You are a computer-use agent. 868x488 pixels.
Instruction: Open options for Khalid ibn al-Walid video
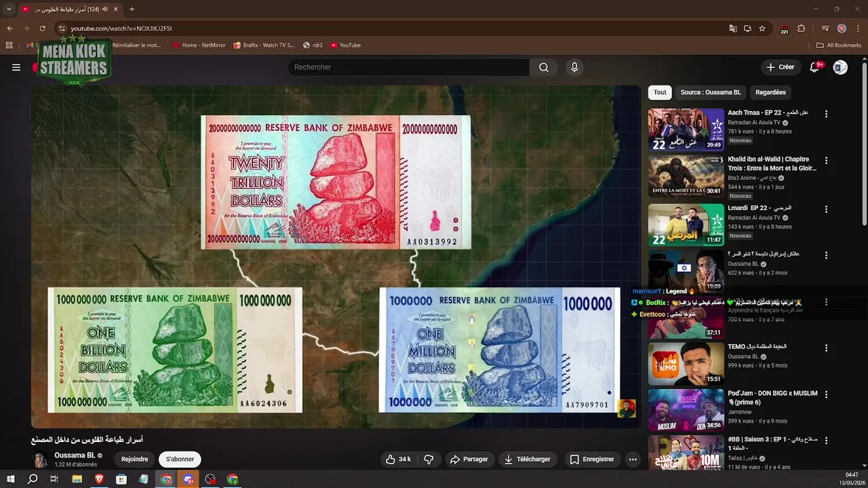826,161
